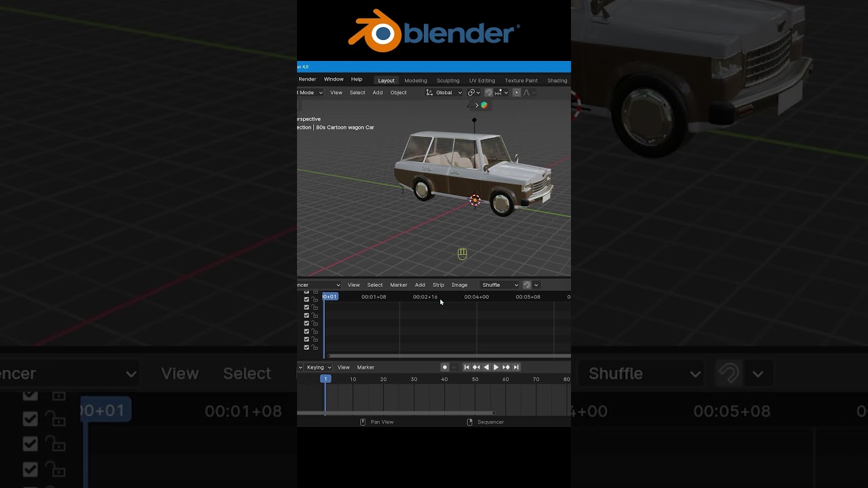Open the sequencer snapping options arrow
The image size is (868, 488).
(536, 285)
